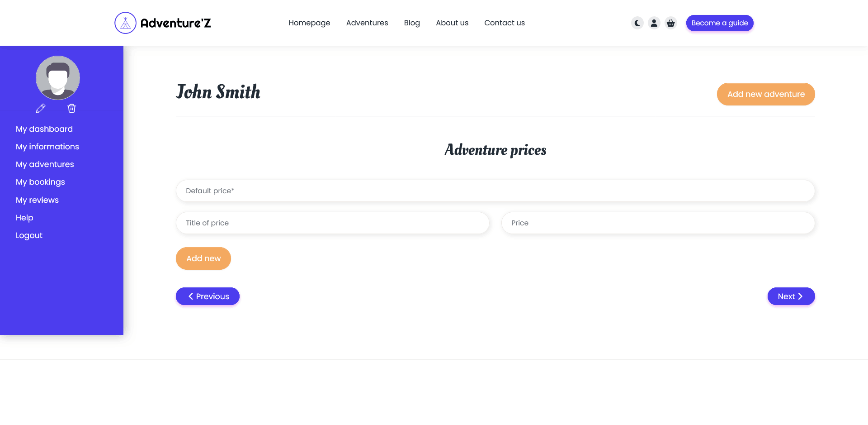Viewport: 868px width, 425px height.
Task: Select the Price input field
Action: click(658, 223)
